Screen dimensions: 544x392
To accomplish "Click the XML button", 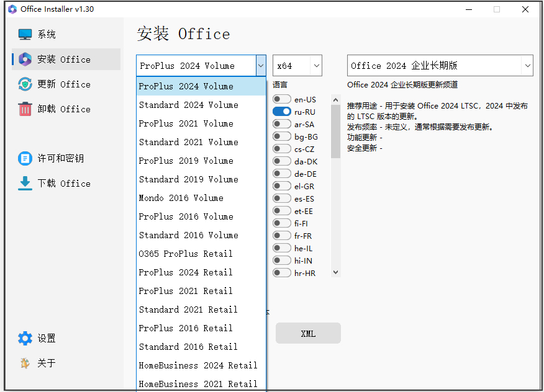I will click(308, 334).
